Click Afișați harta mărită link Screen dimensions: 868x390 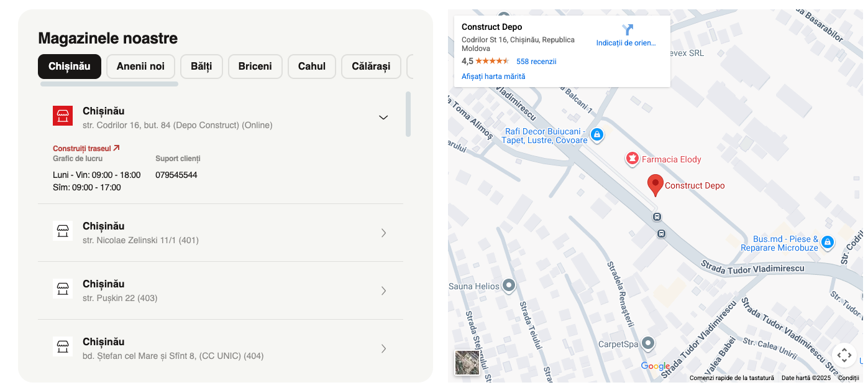(x=493, y=77)
